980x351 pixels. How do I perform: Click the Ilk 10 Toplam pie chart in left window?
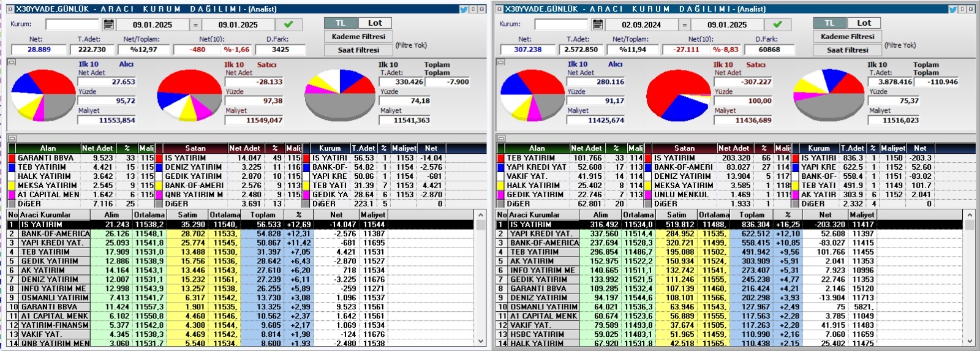coord(340,95)
